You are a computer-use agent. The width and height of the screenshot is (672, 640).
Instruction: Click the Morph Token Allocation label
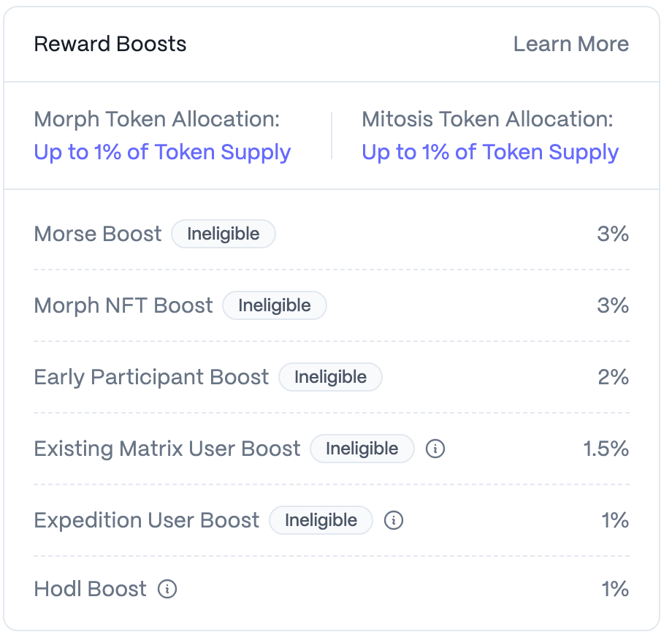click(157, 119)
